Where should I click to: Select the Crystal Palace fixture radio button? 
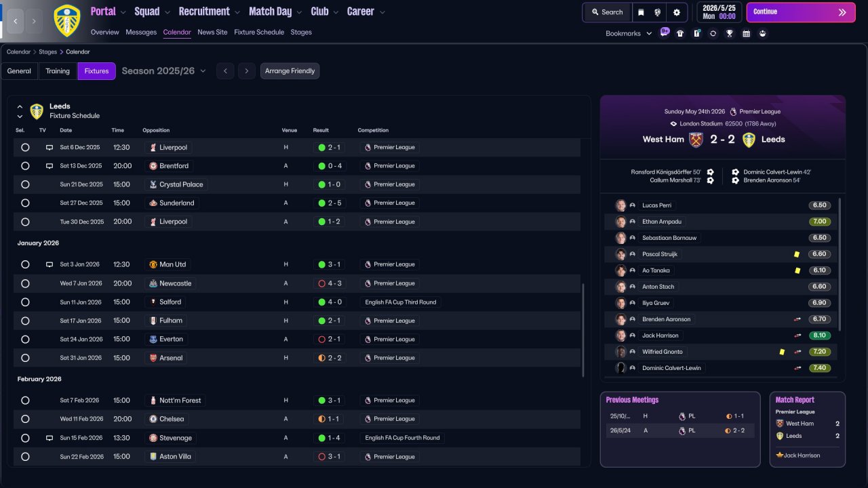pos(25,184)
